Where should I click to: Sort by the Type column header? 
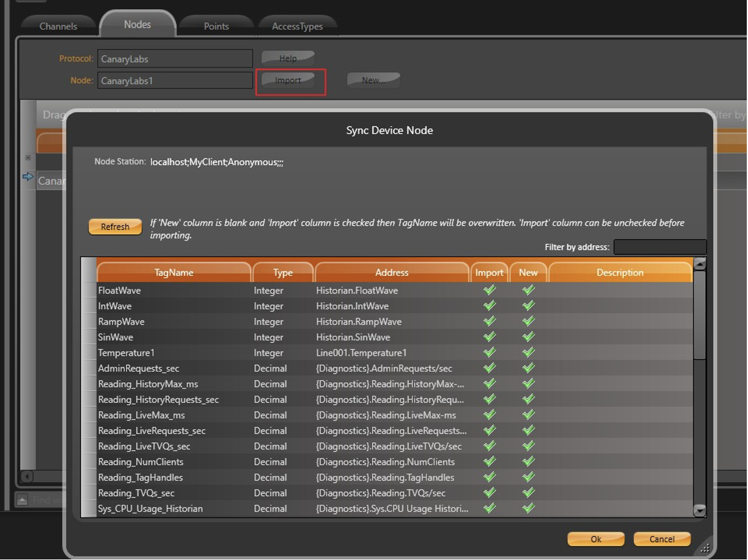[x=283, y=273]
